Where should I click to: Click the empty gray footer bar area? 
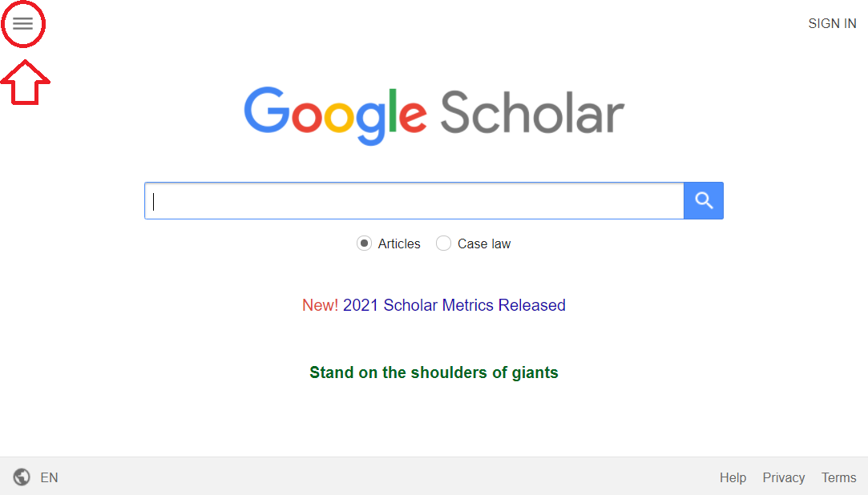coord(387,477)
